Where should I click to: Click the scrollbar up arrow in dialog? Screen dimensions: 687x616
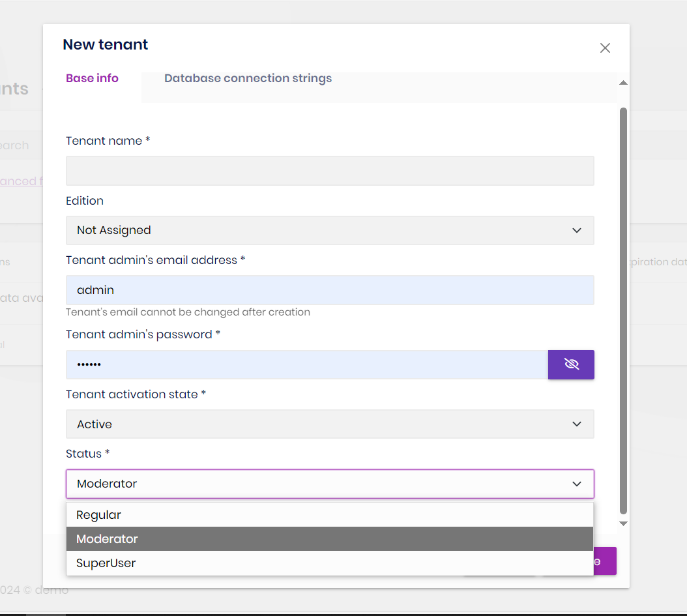click(623, 83)
